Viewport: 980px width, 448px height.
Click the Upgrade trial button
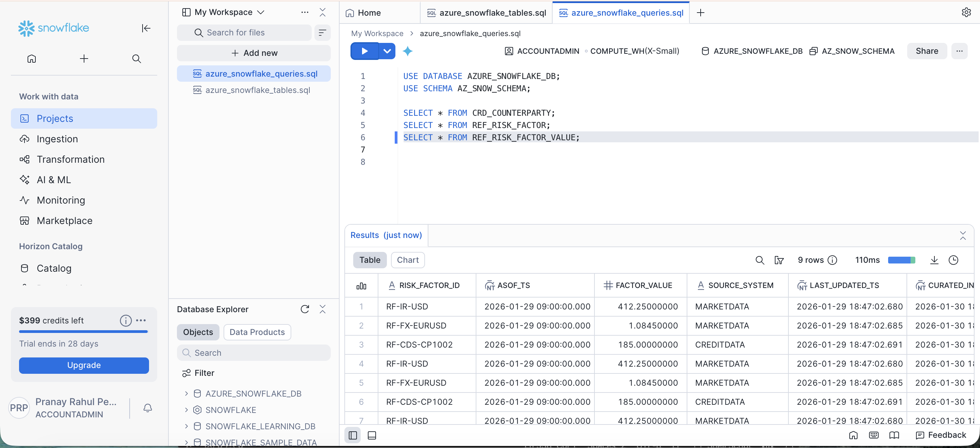tap(83, 365)
